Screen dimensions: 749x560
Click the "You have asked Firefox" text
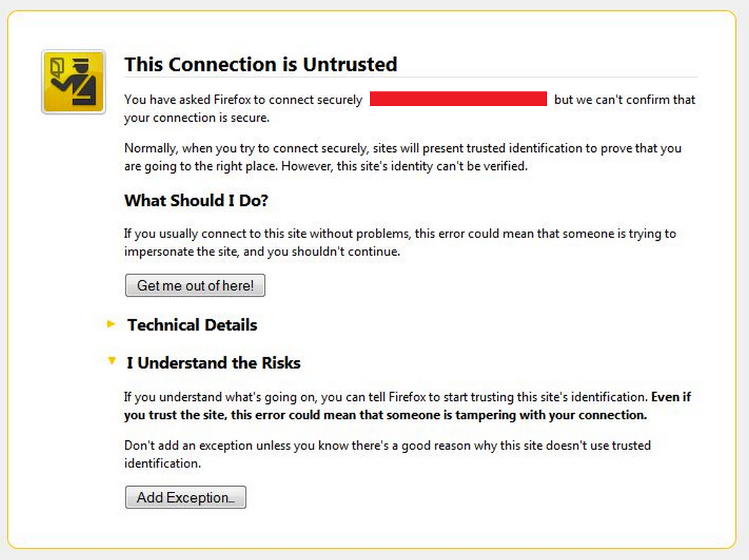[243, 100]
